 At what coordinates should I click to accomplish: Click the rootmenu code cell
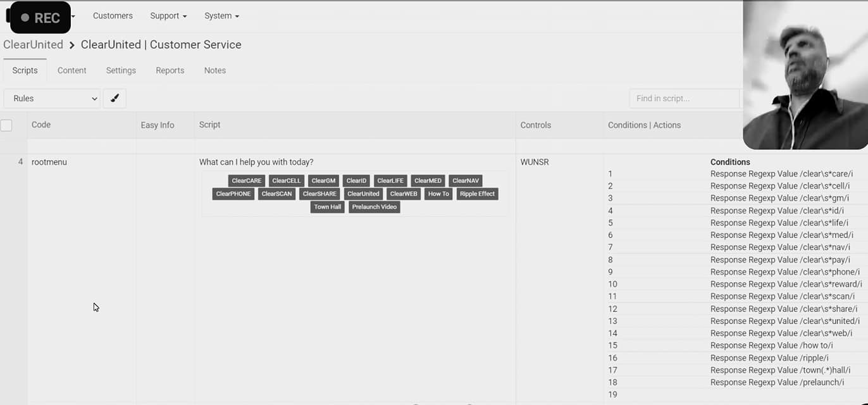coord(49,162)
